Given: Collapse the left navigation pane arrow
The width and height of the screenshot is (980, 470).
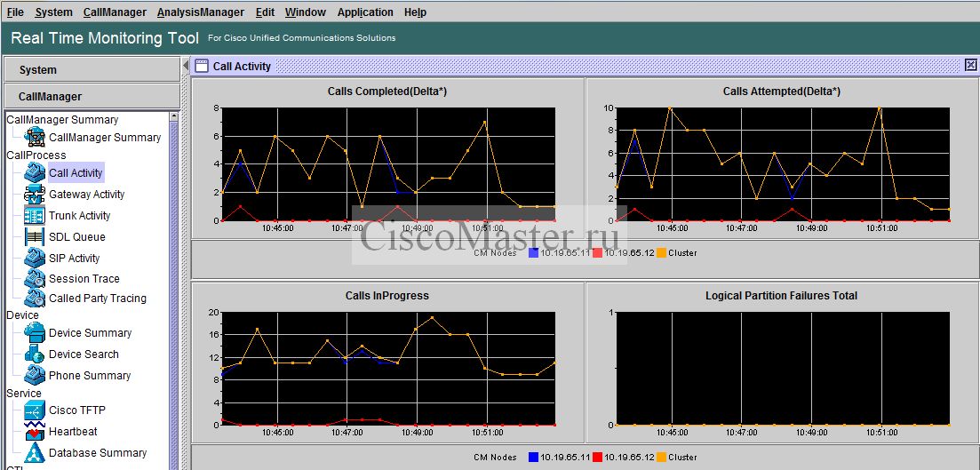Looking at the screenshot, I should pyautogui.click(x=186, y=65).
